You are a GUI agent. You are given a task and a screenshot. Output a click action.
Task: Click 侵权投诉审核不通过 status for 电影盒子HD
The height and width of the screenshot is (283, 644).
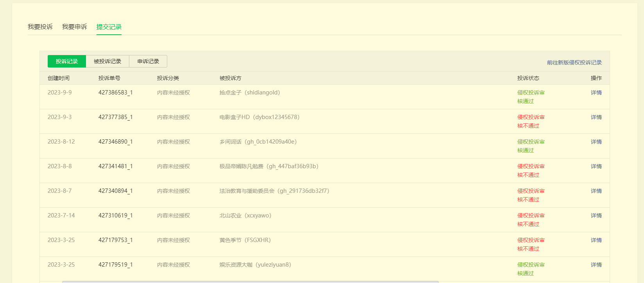point(531,121)
